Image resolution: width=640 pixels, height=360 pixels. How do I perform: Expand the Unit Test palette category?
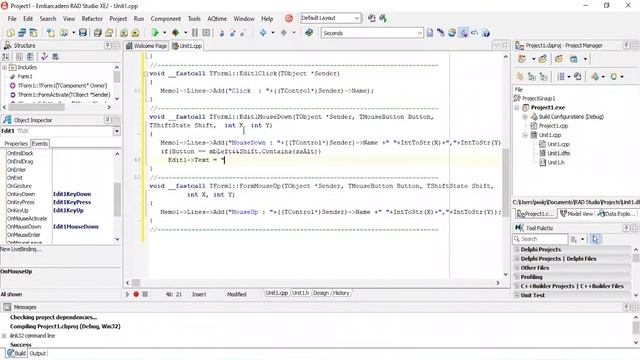point(517,295)
